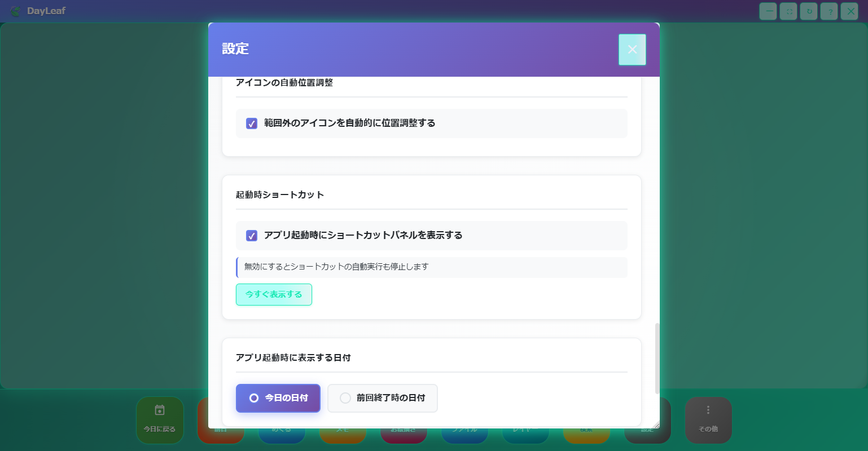Close the DayLeaf application window
868x451 pixels.
tap(849, 11)
